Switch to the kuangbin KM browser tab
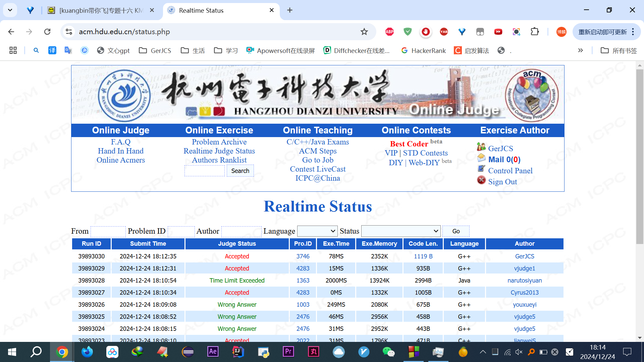Image resolution: width=644 pixels, height=362 pixels. [x=101, y=10]
